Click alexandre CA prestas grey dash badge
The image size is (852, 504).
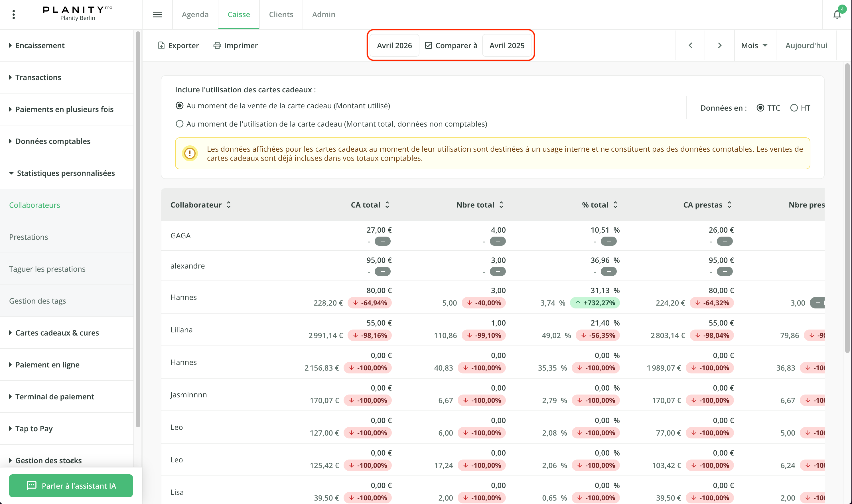click(x=725, y=272)
